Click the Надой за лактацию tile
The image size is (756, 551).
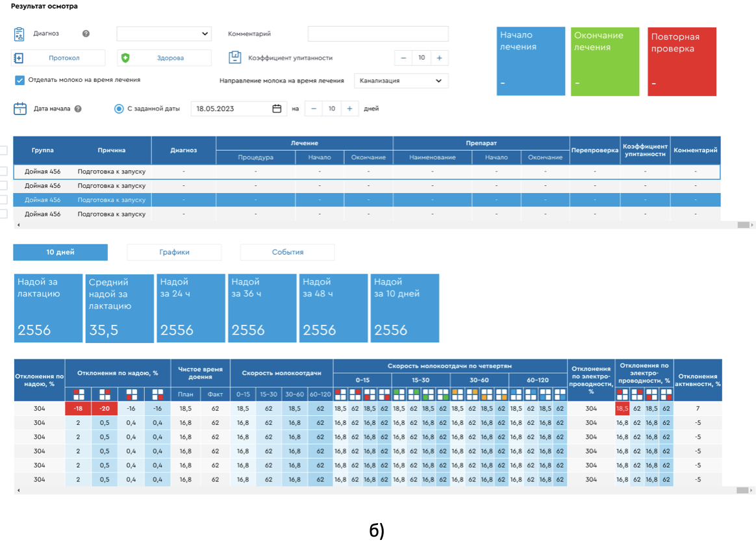[x=48, y=308]
